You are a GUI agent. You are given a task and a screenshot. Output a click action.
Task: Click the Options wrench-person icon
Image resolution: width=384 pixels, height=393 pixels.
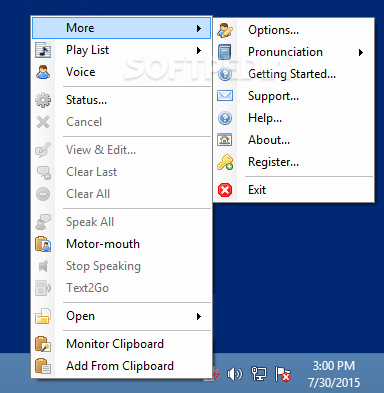tap(225, 30)
